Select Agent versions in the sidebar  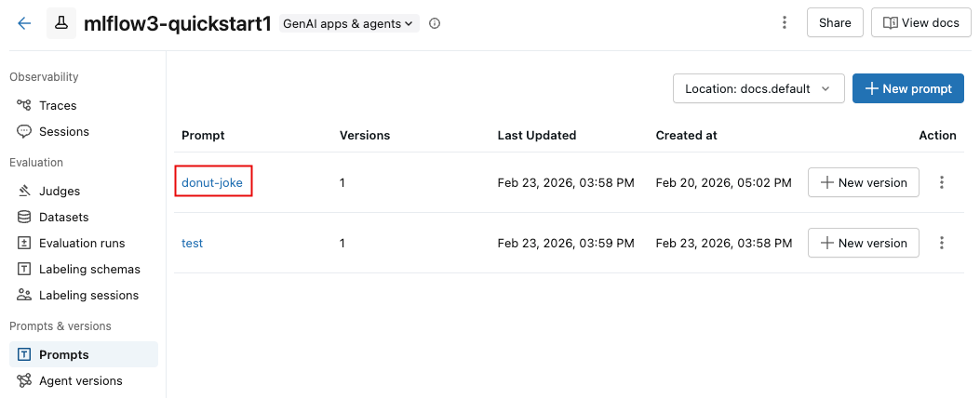tap(80, 381)
